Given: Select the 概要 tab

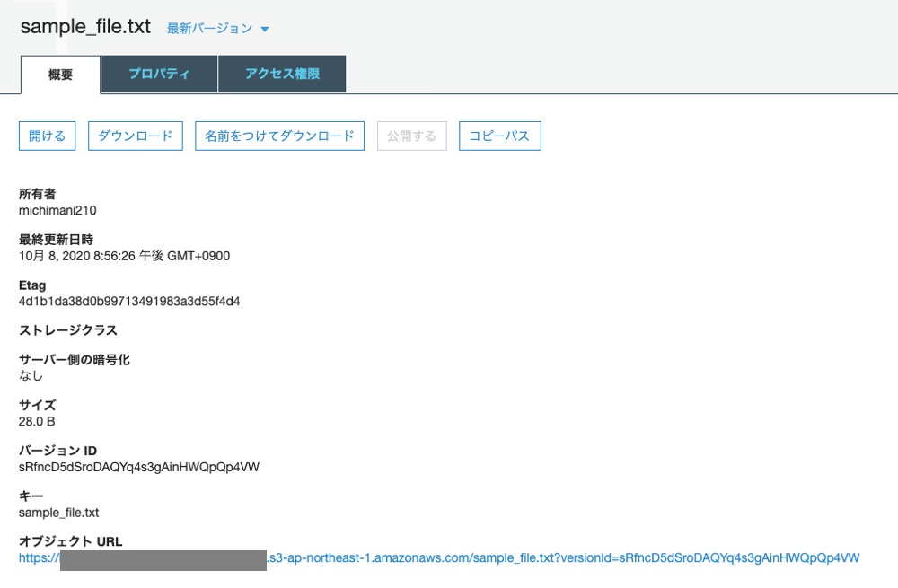Looking at the screenshot, I should coord(59,75).
